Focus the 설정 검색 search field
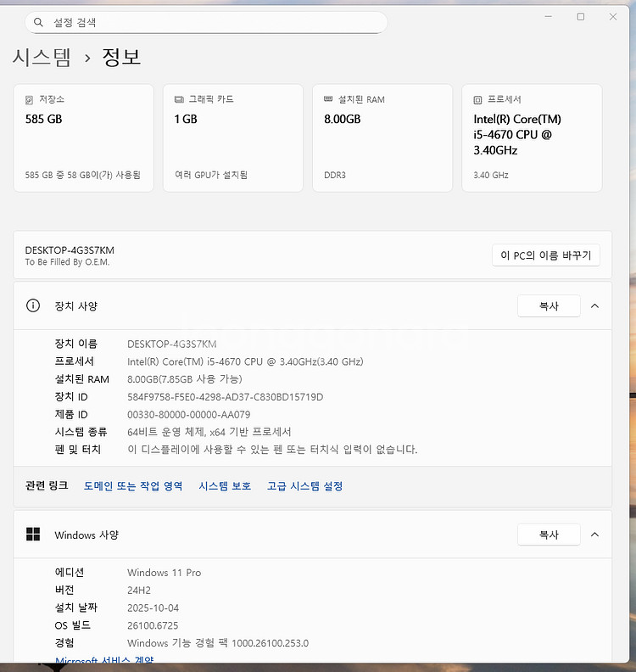The height and width of the screenshot is (672, 636). click(x=212, y=22)
